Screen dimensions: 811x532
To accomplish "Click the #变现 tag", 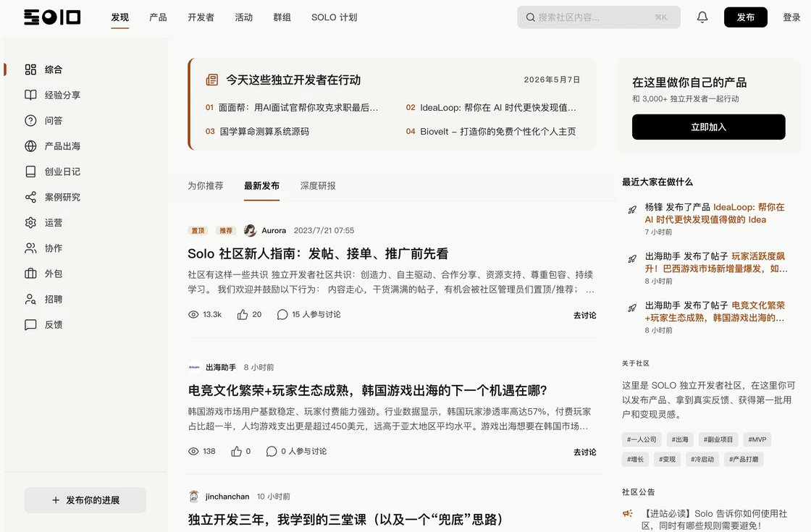I will [667, 459].
